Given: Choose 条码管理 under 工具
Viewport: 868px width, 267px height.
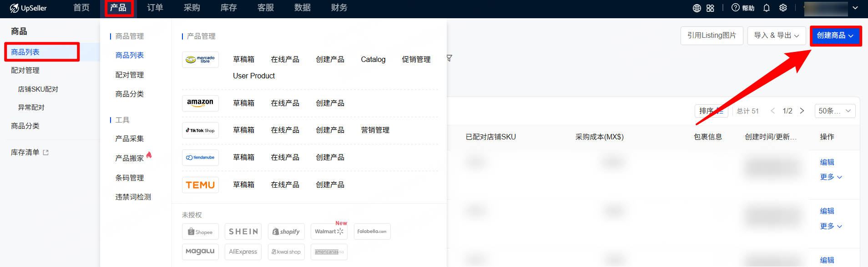Looking at the screenshot, I should tap(130, 178).
